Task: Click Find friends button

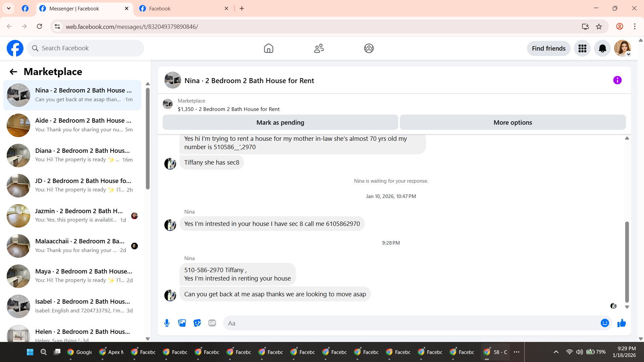Action: 548,49
